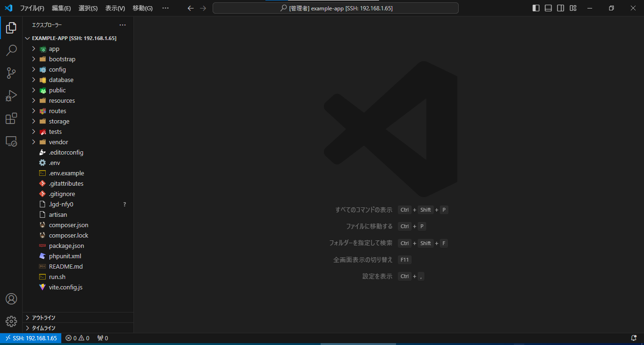The image size is (644, 345).
Task: Open the .editorconfig file
Action: [x=78, y=153]
